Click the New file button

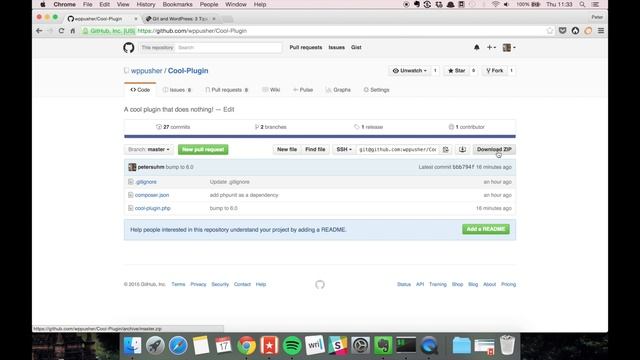tap(287, 149)
